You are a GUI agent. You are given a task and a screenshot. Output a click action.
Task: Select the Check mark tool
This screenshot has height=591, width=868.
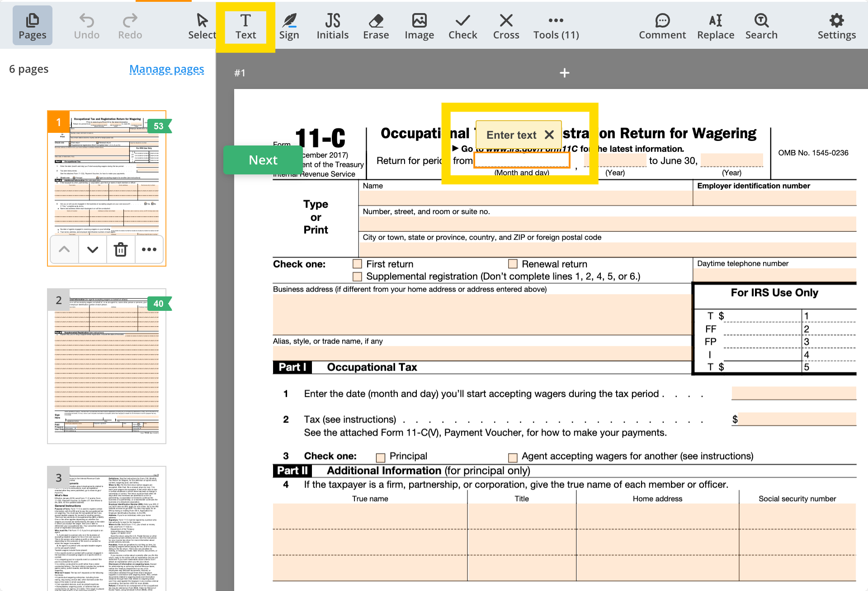[462, 25]
